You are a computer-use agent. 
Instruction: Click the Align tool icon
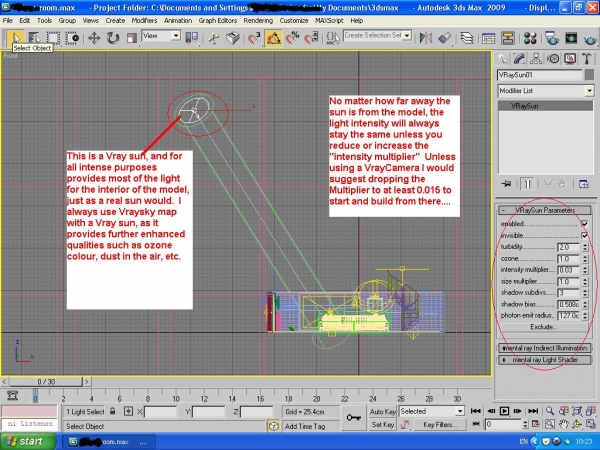[444, 38]
